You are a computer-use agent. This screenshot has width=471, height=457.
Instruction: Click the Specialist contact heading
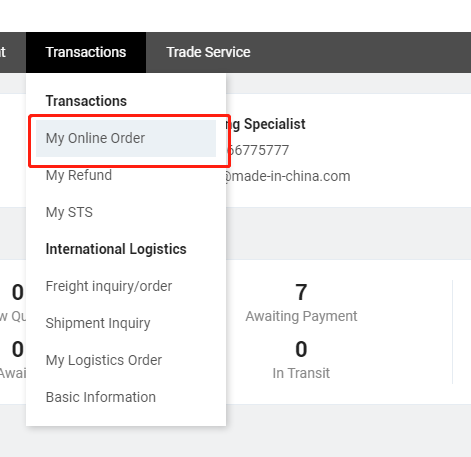(x=266, y=124)
